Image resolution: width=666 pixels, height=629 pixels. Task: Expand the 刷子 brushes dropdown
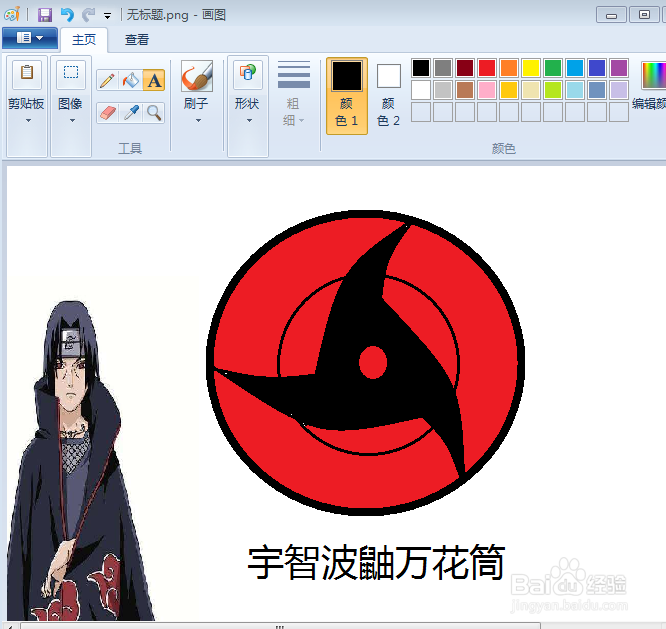point(198,121)
